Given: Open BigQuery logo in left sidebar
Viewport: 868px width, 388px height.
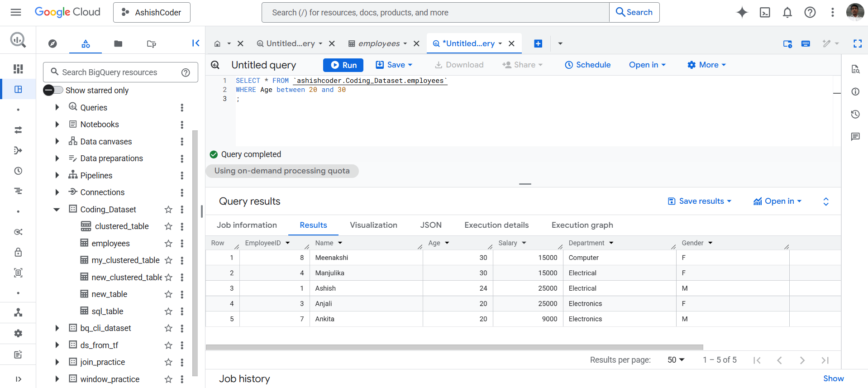Looking at the screenshot, I should [18, 40].
